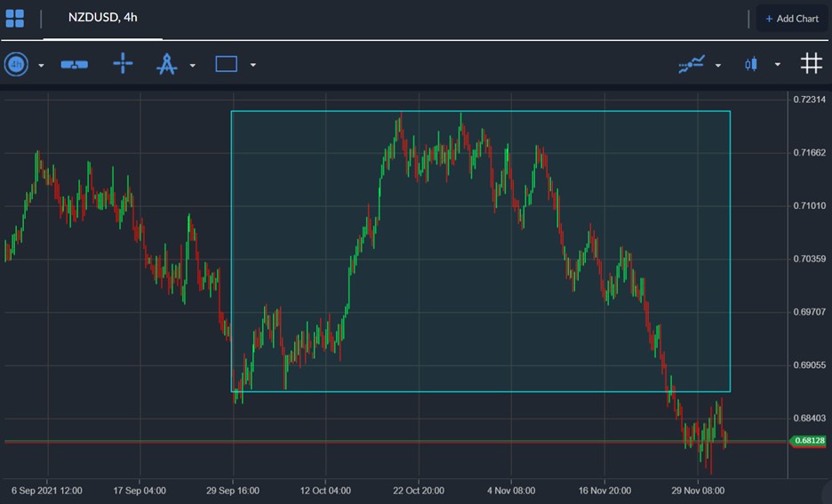Activate the crosshair cursor tool
Viewport: 832px width, 504px height.
(x=123, y=63)
